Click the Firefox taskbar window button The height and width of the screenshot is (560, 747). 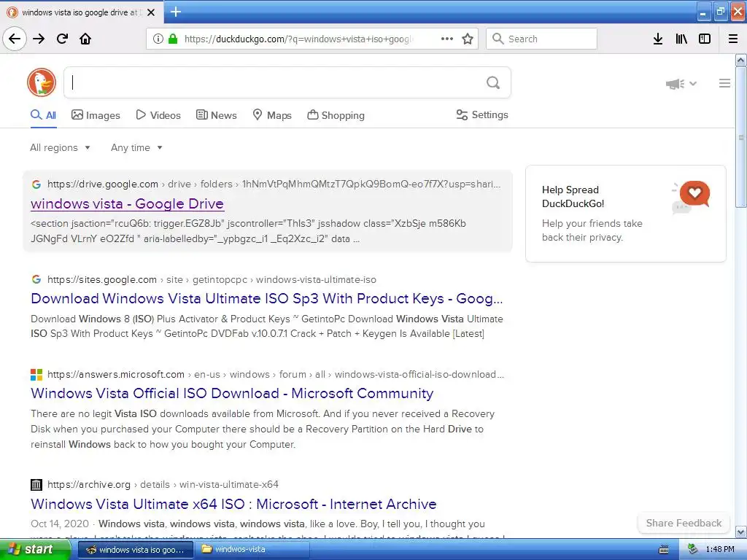135,550
